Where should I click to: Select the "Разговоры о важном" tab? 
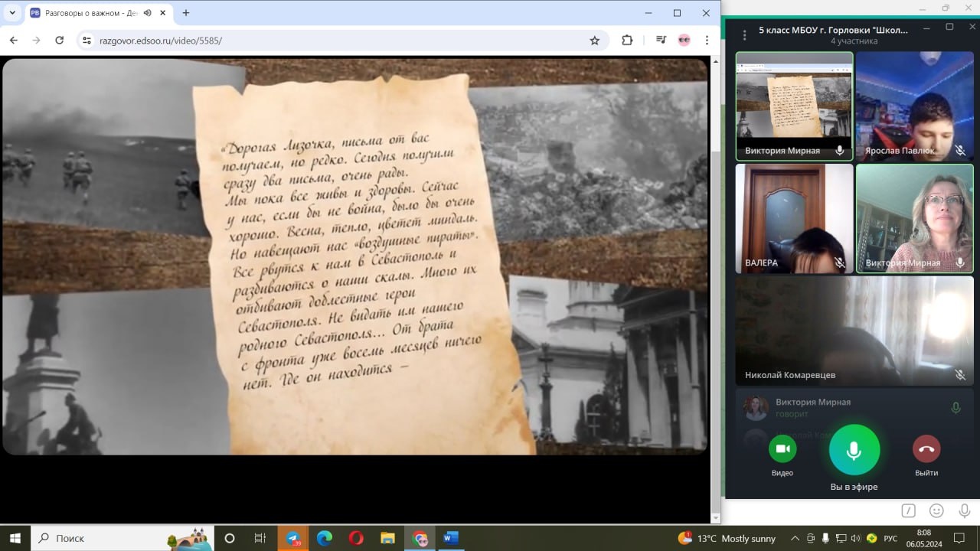100,13
